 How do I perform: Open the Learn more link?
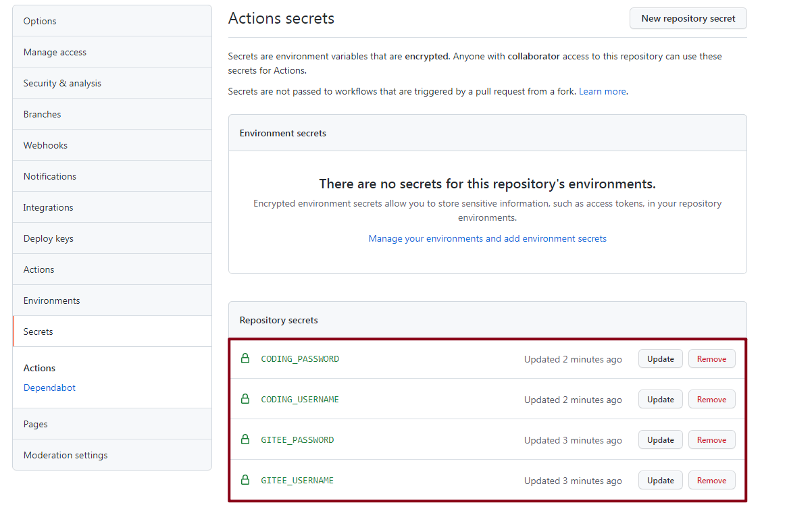click(x=602, y=91)
